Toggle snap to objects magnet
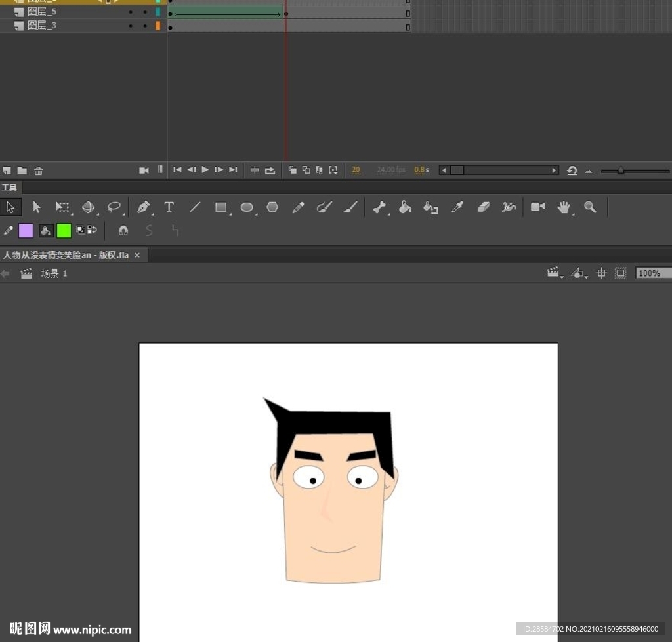 pos(123,231)
